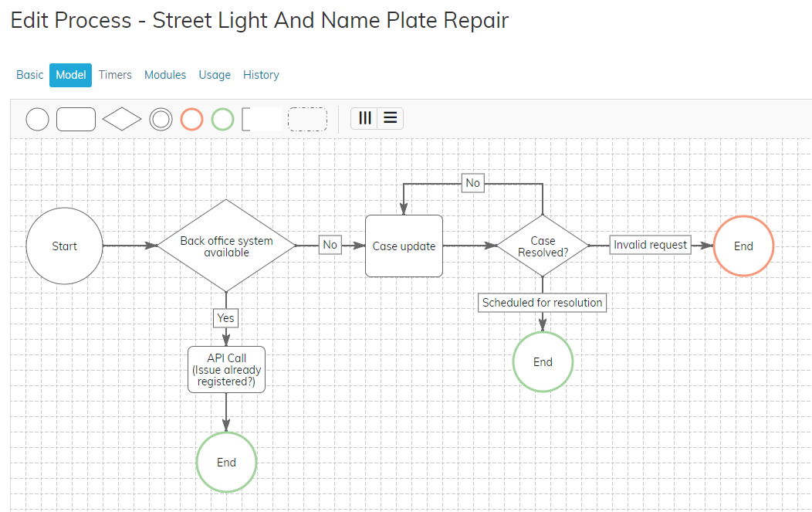Select the API Call task node

(x=226, y=370)
